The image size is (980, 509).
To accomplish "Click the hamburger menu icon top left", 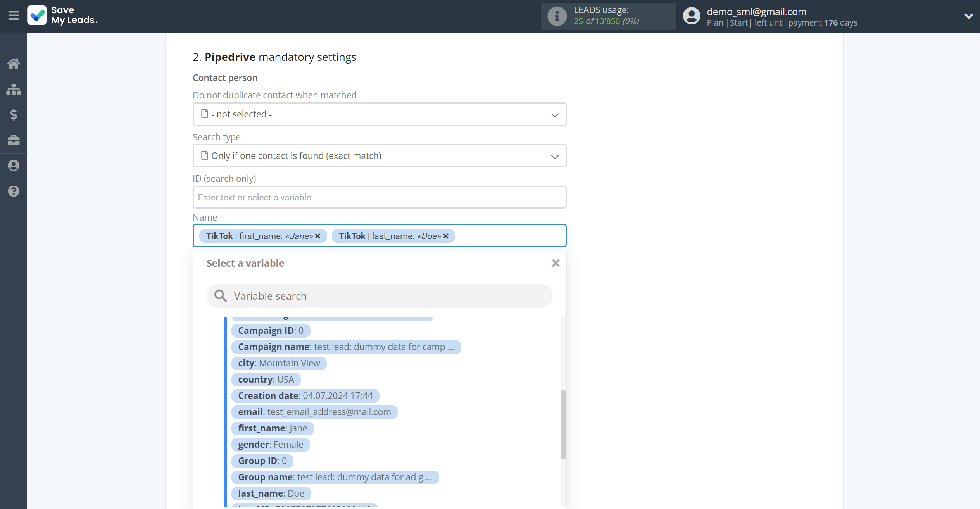I will [x=14, y=16].
